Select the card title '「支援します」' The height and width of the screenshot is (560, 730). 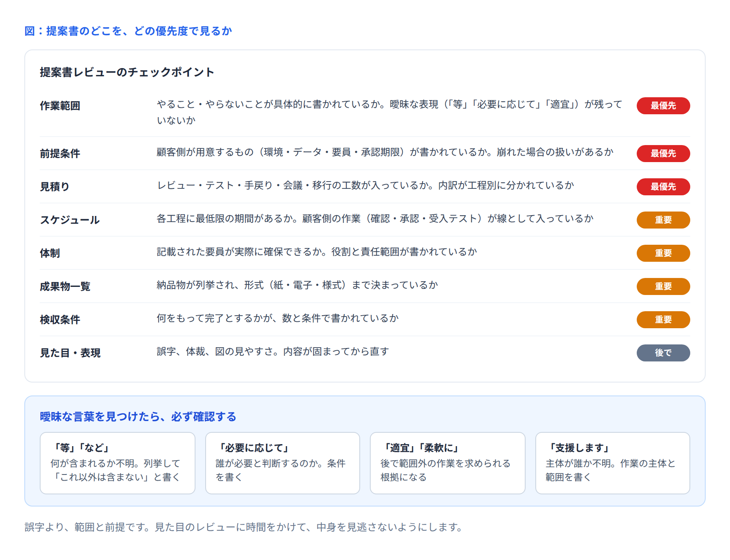(x=579, y=448)
